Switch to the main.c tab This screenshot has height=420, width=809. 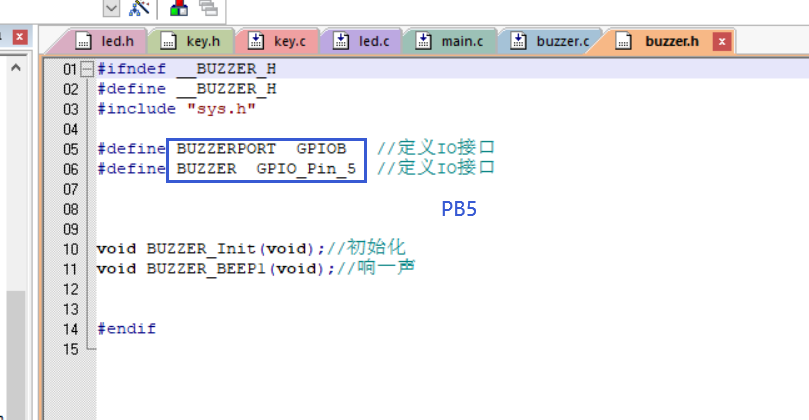point(450,41)
